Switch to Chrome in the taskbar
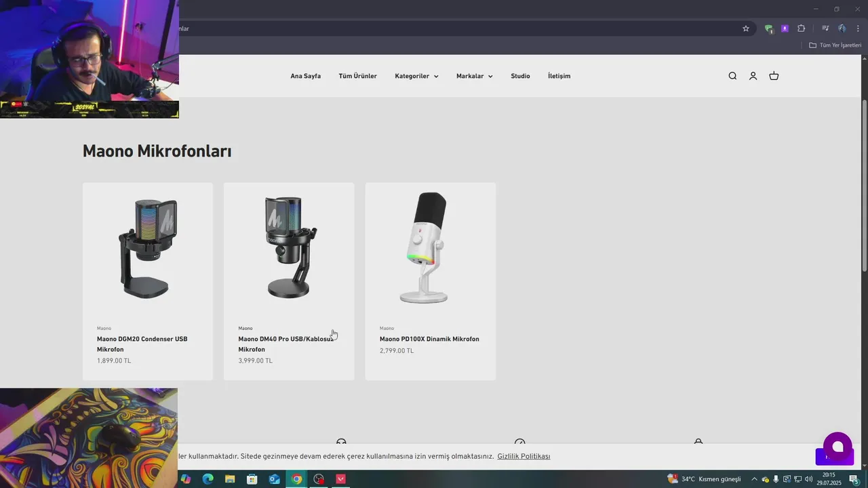This screenshot has width=868, height=488. coord(296,479)
